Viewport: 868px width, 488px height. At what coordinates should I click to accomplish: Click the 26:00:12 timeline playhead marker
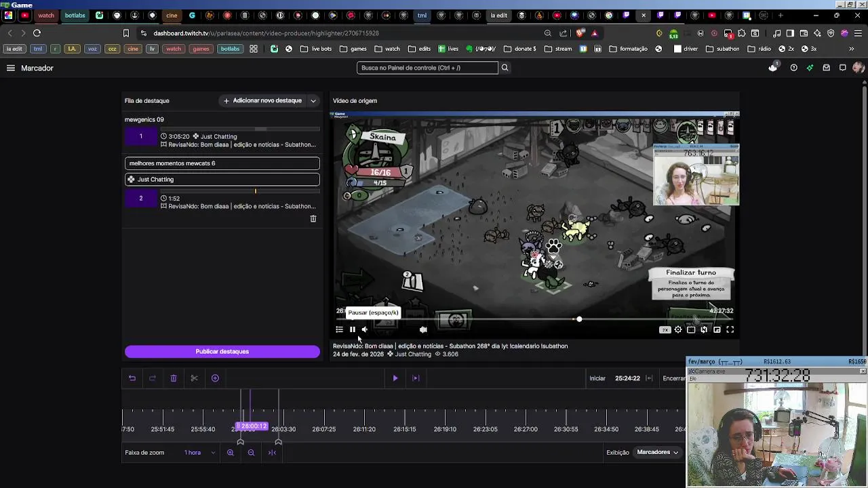pos(252,426)
